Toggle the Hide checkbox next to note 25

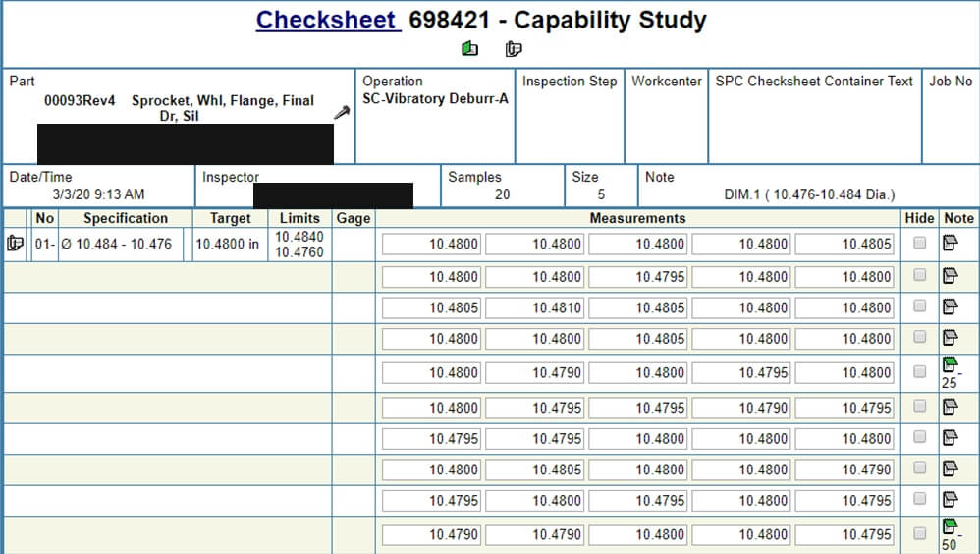[920, 372]
